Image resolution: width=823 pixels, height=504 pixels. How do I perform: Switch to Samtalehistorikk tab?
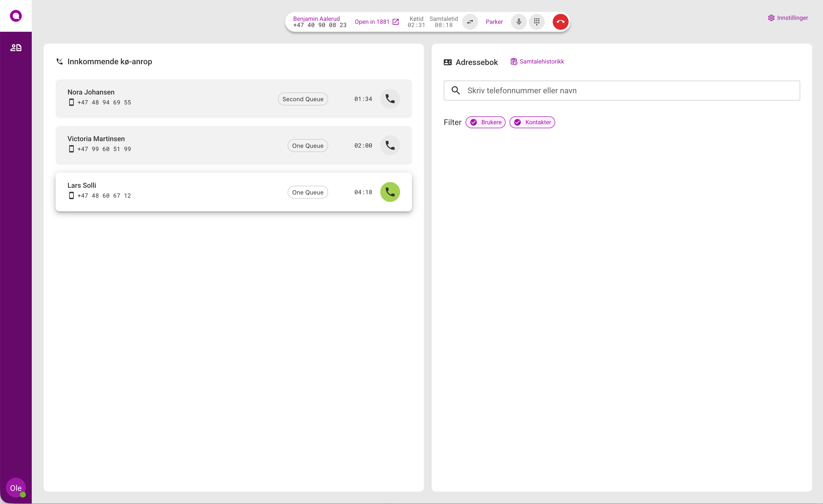pos(537,62)
